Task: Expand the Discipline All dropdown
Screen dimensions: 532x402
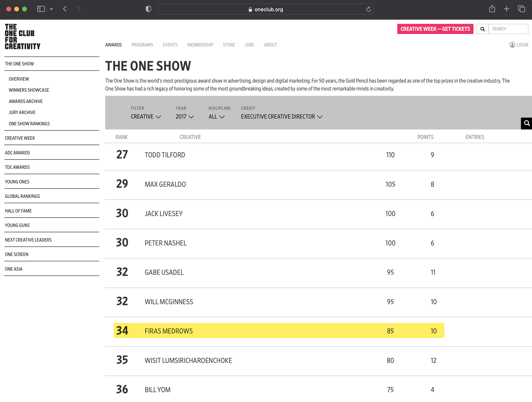Action: tap(216, 117)
